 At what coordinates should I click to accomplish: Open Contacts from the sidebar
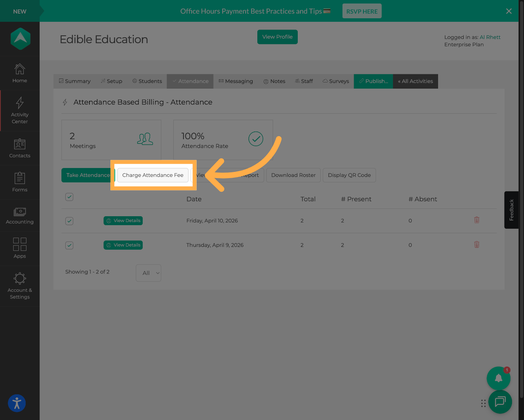(x=19, y=144)
